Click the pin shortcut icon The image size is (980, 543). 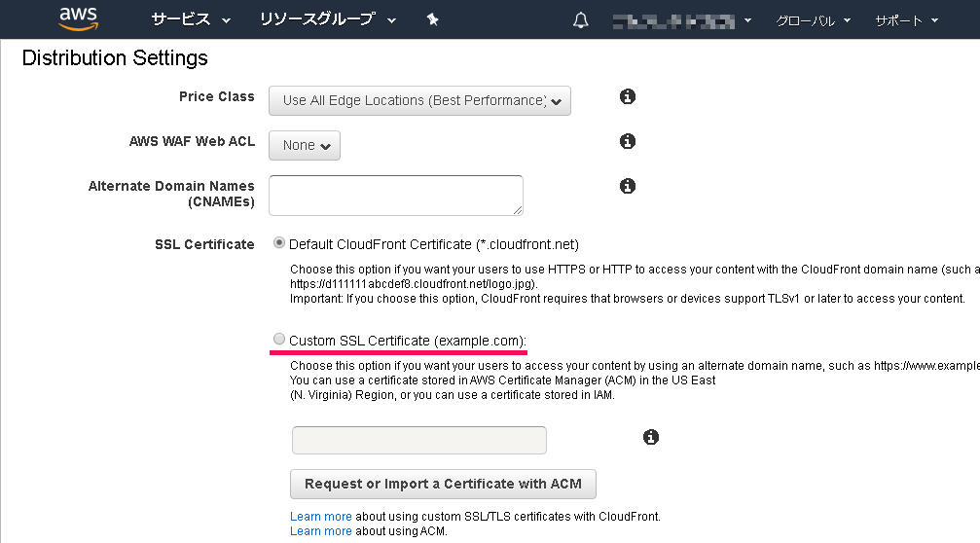(432, 20)
